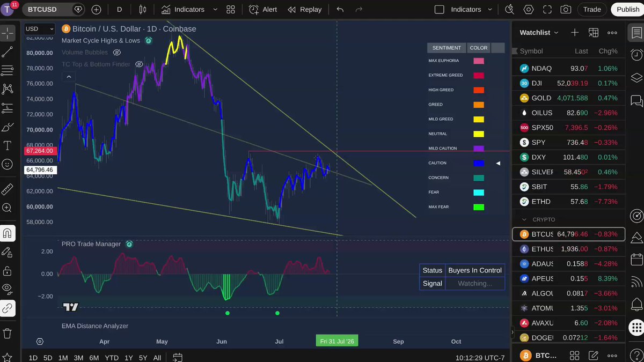644x362 pixels.
Task: Open the layout templates grid icon
Action: pyautogui.click(x=231, y=10)
